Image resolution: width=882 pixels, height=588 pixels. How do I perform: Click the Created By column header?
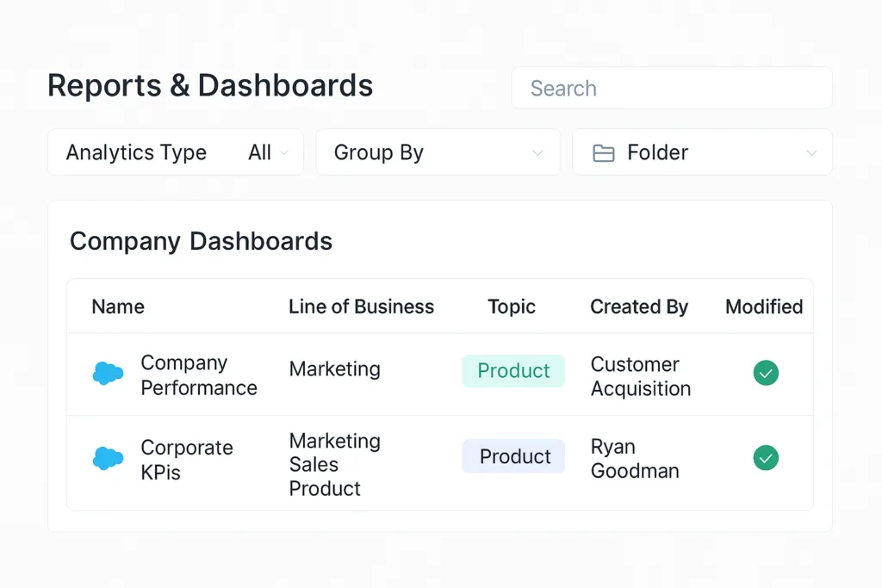point(639,307)
